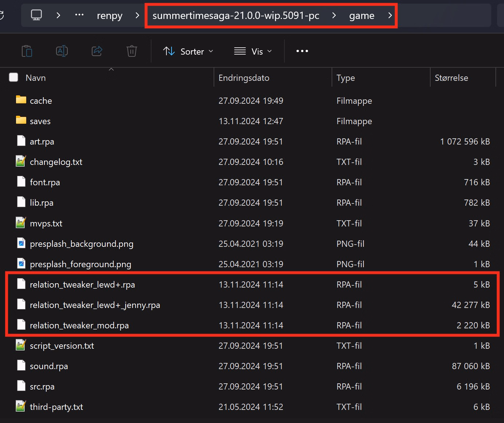
Task: Select presplash_foreground.png file name
Action: click(x=80, y=264)
